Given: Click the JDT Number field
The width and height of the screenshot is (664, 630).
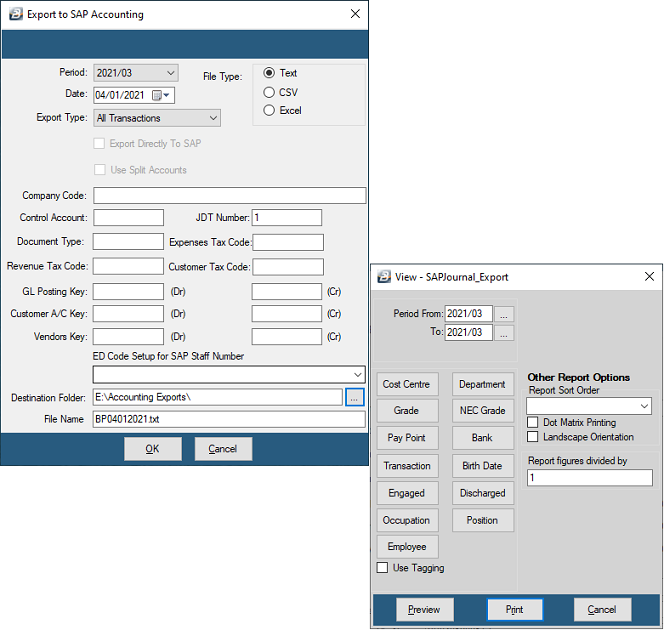Looking at the screenshot, I should point(287,218).
